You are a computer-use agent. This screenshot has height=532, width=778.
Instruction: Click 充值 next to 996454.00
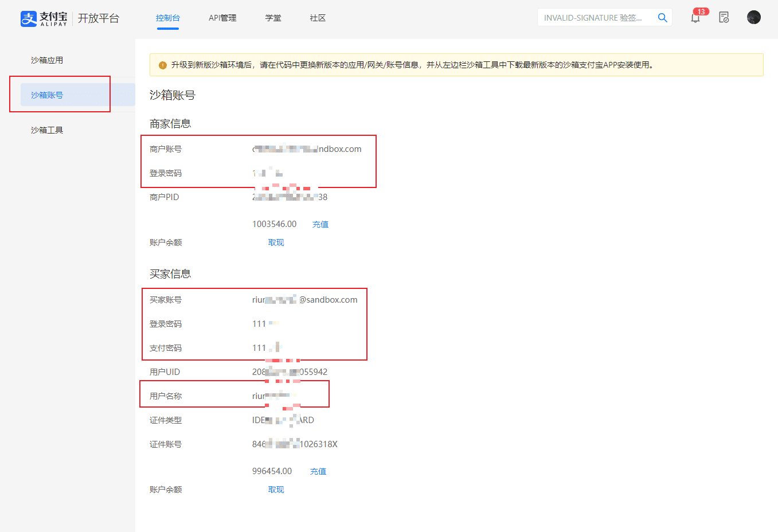tap(318, 471)
